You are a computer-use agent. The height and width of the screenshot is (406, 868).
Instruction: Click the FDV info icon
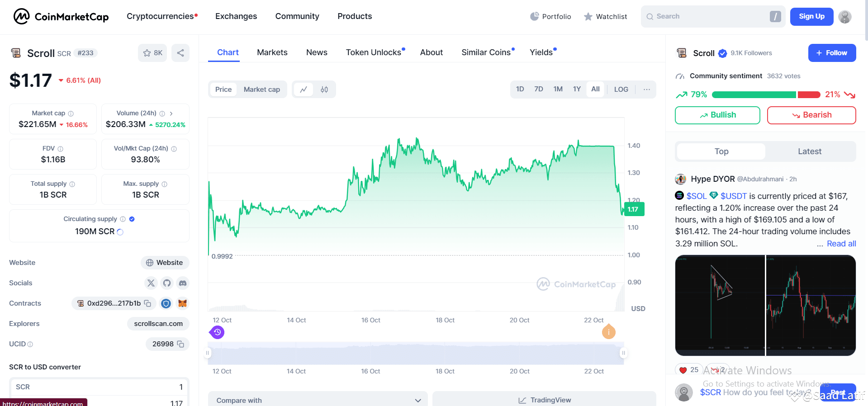point(61,149)
